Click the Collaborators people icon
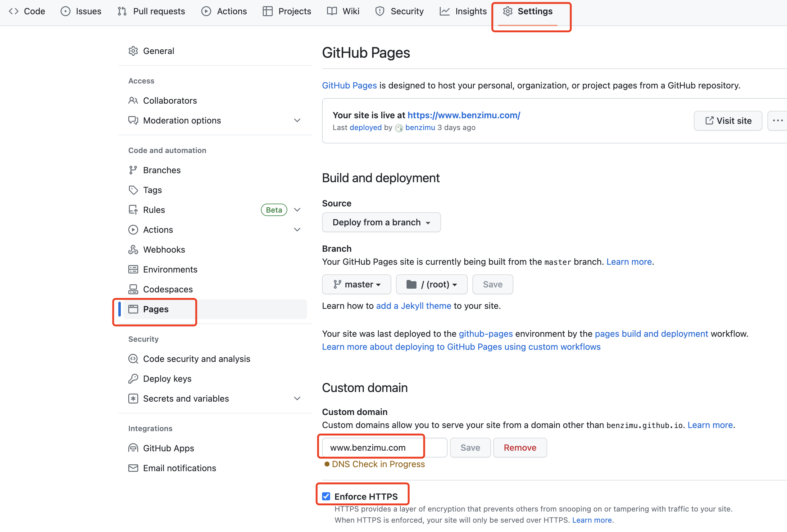The image size is (787, 532). pyautogui.click(x=133, y=101)
